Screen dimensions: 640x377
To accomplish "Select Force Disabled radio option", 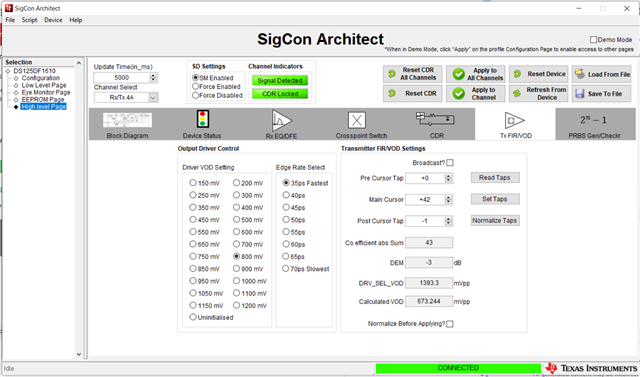I will pos(196,95).
